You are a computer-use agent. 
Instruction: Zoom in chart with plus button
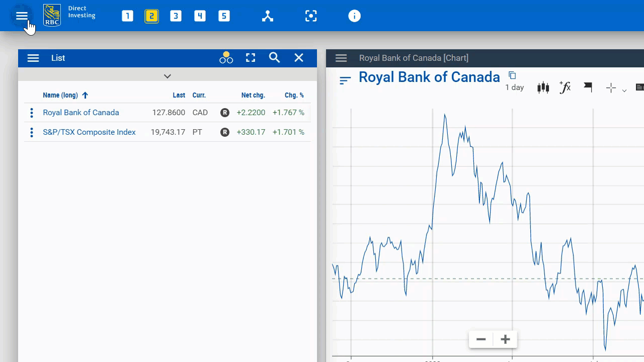(505, 339)
